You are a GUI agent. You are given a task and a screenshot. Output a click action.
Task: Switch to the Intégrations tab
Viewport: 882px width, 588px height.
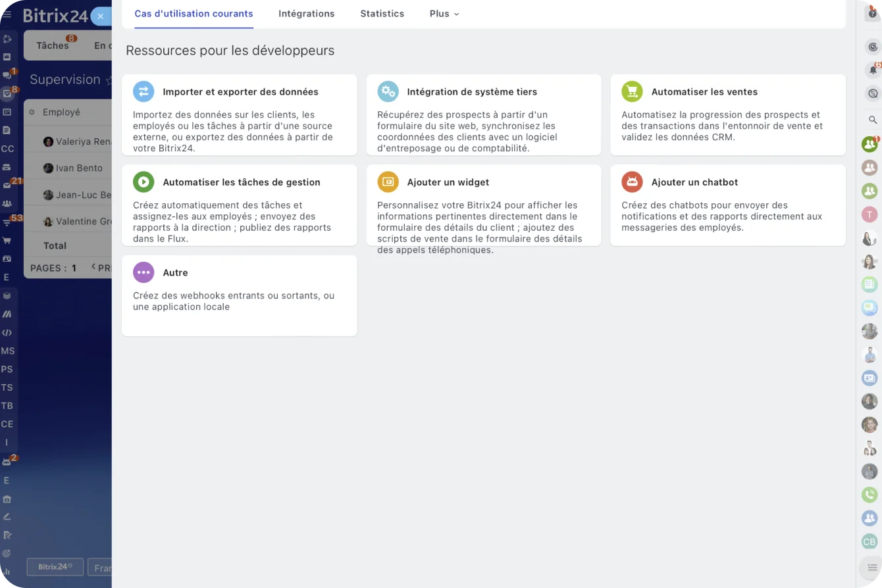pyautogui.click(x=306, y=13)
